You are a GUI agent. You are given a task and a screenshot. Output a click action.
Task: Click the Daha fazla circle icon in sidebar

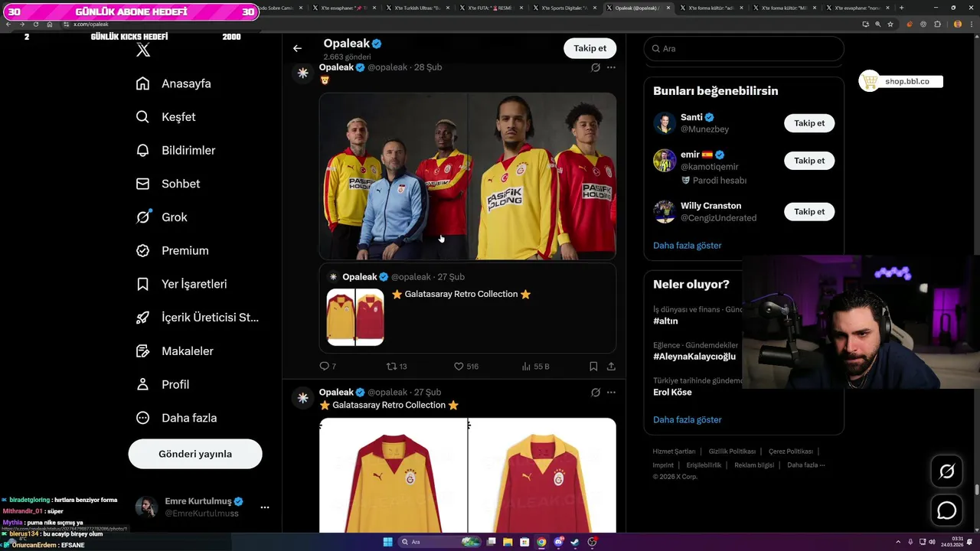tap(142, 418)
